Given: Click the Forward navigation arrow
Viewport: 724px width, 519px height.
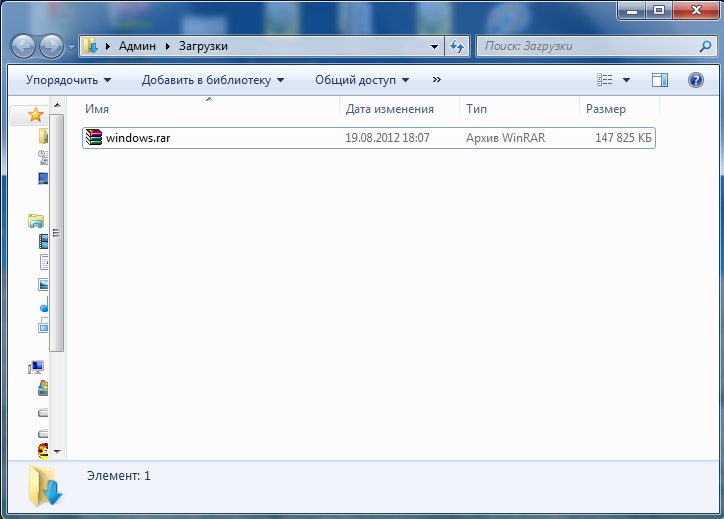Looking at the screenshot, I should (x=51, y=46).
